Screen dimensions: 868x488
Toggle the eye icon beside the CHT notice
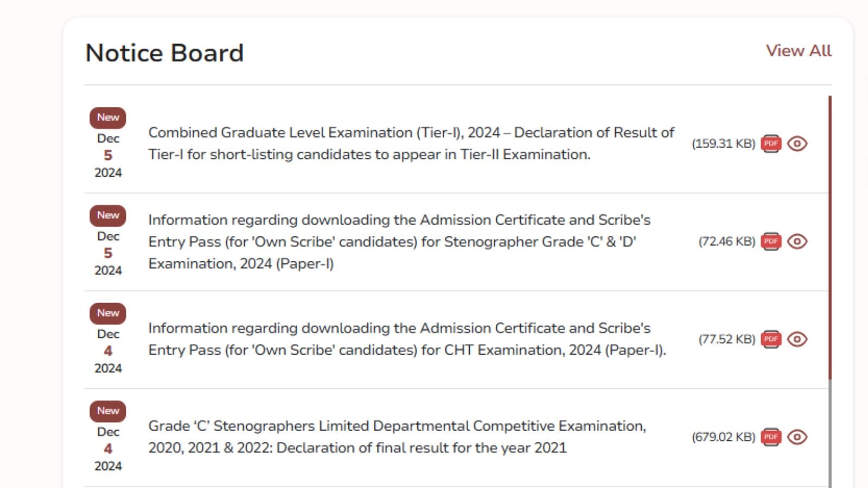(796, 339)
